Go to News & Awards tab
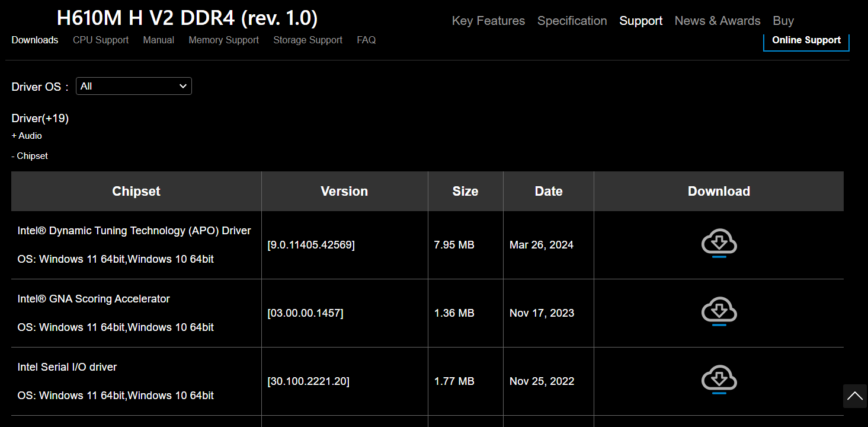868x427 pixels. (718, 21)
